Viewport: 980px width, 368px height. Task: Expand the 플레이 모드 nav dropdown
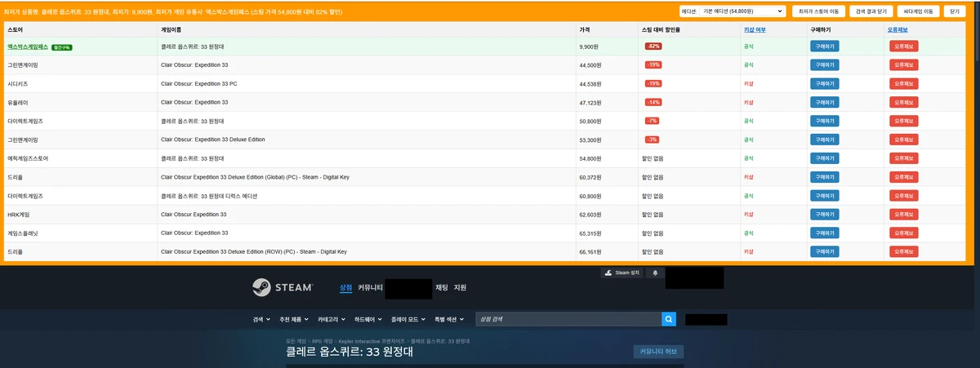(x=409, y=319)
